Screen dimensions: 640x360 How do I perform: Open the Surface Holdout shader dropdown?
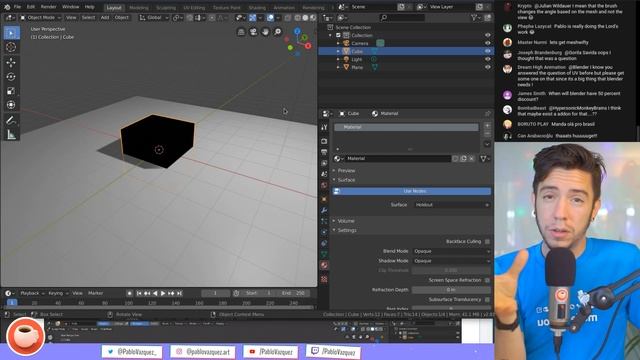pyautogui.click(x=451, y=205)
